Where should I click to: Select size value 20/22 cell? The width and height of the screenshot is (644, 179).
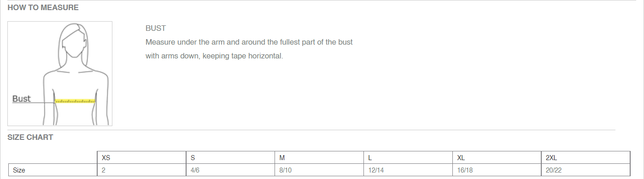click(x=586, y=170)
